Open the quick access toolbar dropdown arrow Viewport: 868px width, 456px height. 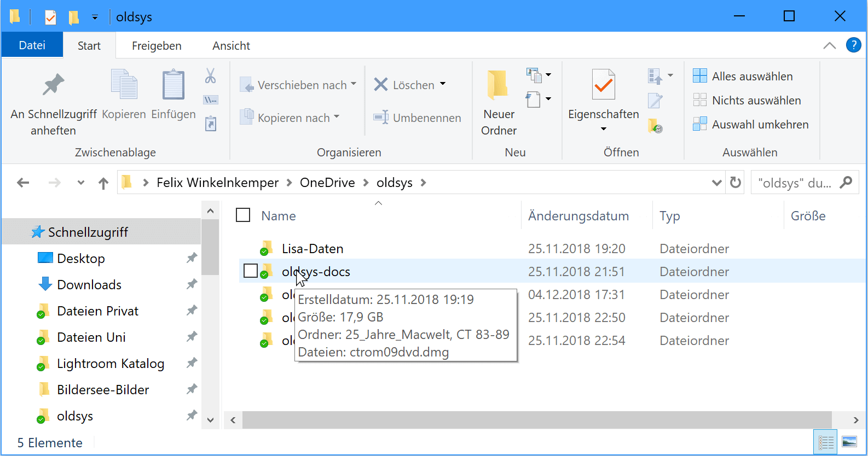coord(95,17)
